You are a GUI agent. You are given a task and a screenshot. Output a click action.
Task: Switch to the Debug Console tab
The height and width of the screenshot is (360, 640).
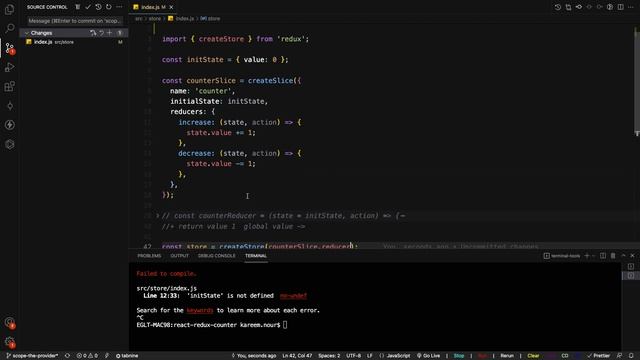(217, 256)
